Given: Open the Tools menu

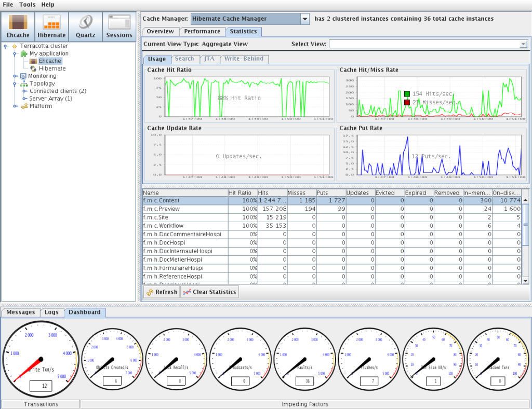Looking at the screenshot, I should pos(27,5).
